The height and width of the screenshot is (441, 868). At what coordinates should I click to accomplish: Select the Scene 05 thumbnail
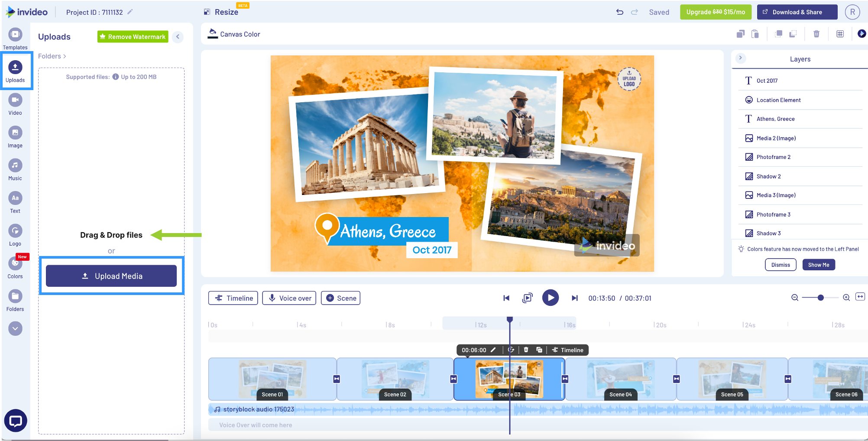click(732, 379)
